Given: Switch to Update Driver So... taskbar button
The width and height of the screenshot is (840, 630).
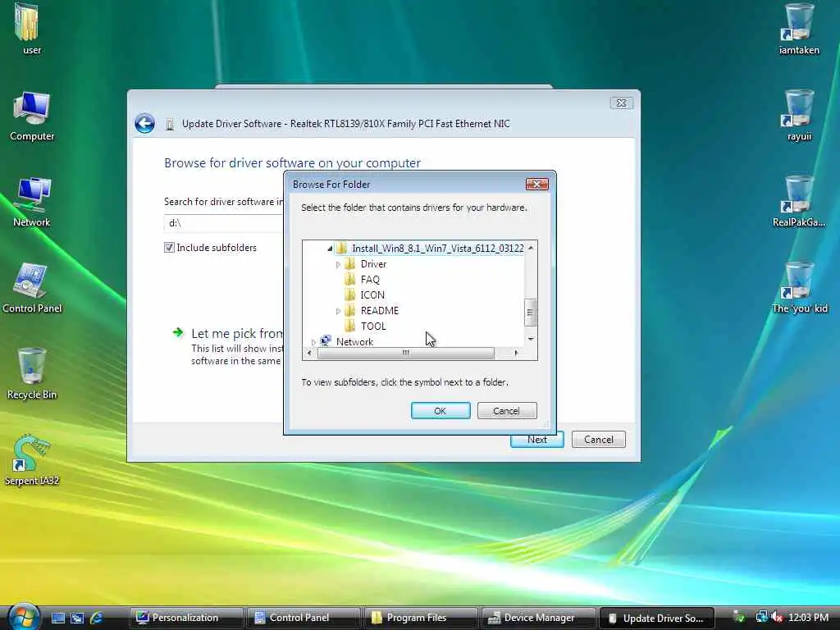Looking at the screenshot, I should (x=656, y=618).
